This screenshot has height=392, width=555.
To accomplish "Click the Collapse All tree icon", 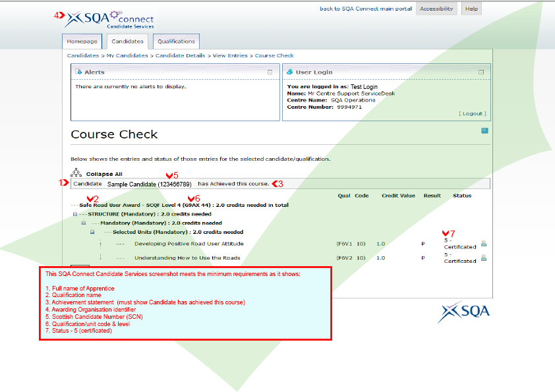I will pyautogui.click(x=76, y=173).
